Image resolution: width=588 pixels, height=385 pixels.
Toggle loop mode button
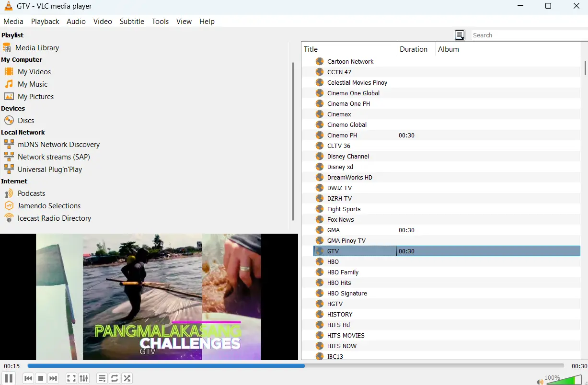(115, 378)
